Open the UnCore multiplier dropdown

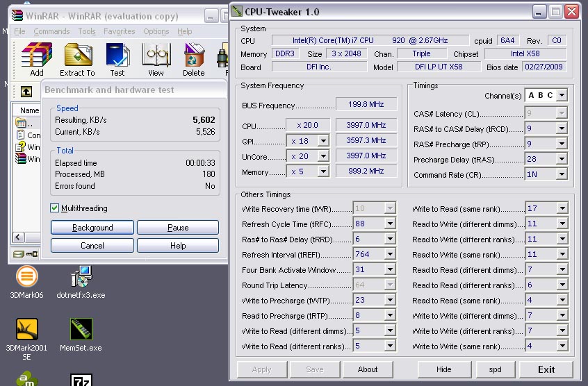323,156
